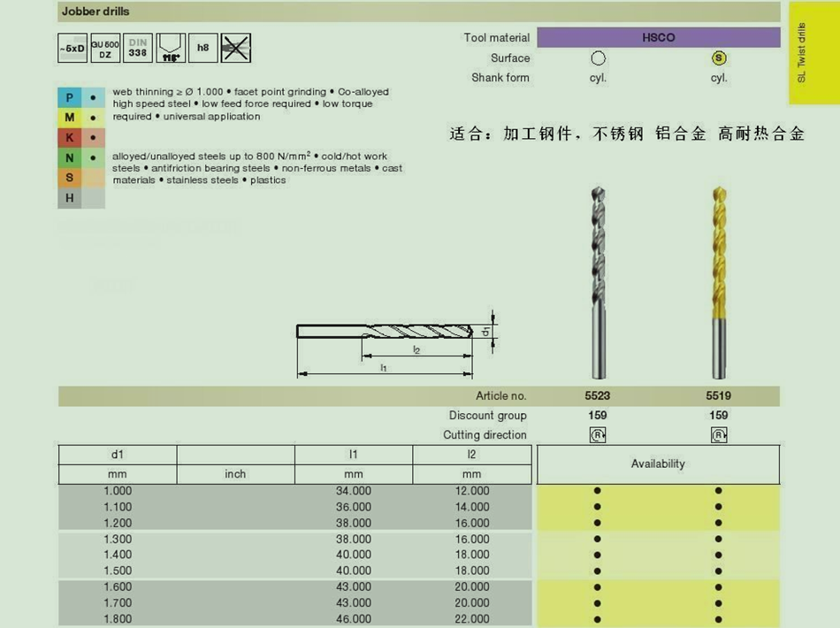Click the 46.000 overall length value
840x628 pixels.
click(x=354, y=619)
